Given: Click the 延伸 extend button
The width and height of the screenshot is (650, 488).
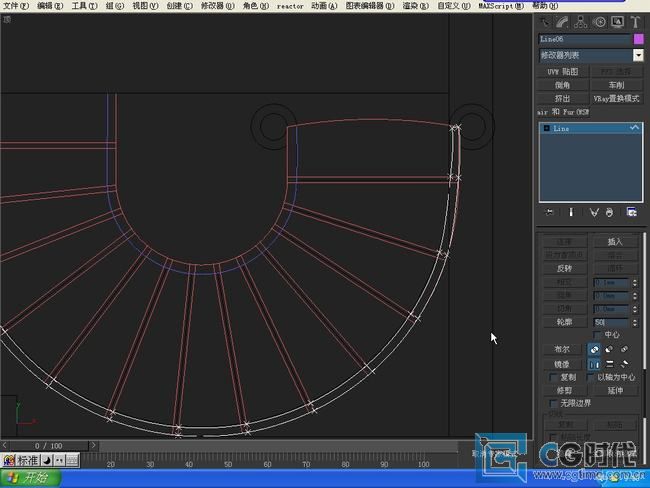Looking at the screenshot, I should click(615, 391).
